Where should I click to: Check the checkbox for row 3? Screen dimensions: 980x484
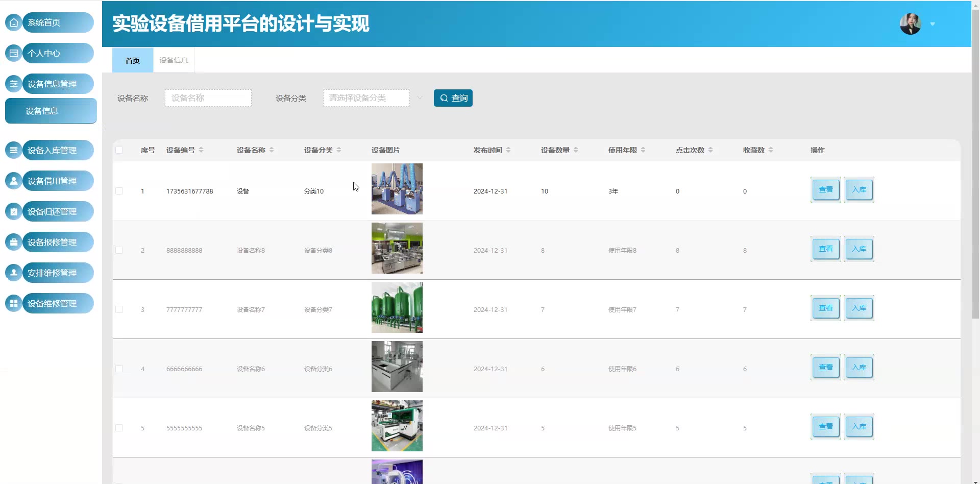coord(119,309)
